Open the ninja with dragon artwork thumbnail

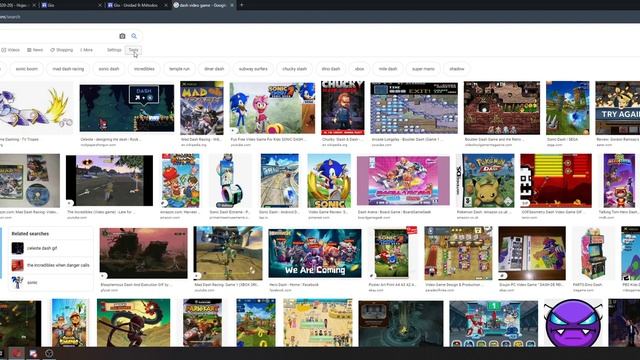click(x=133, y=323)
